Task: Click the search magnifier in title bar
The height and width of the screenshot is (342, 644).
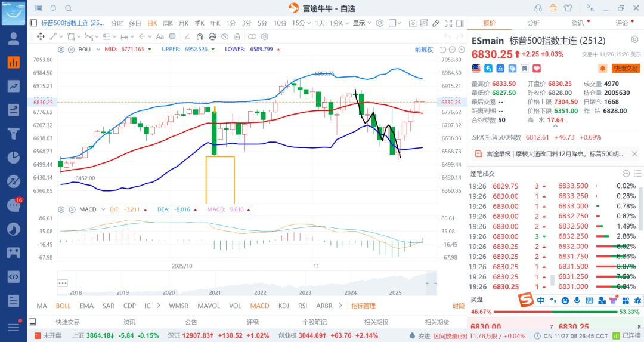Action: point(69,8)
